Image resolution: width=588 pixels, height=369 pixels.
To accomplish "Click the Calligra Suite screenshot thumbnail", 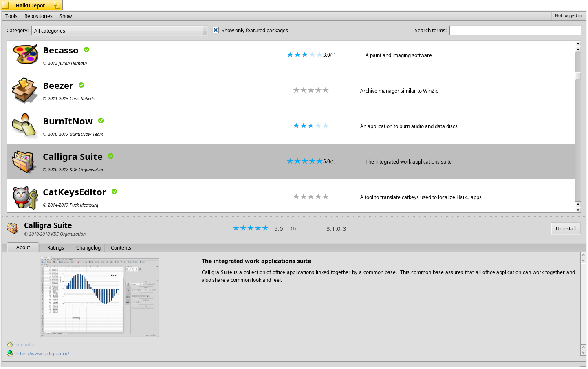I will (99, 297).
